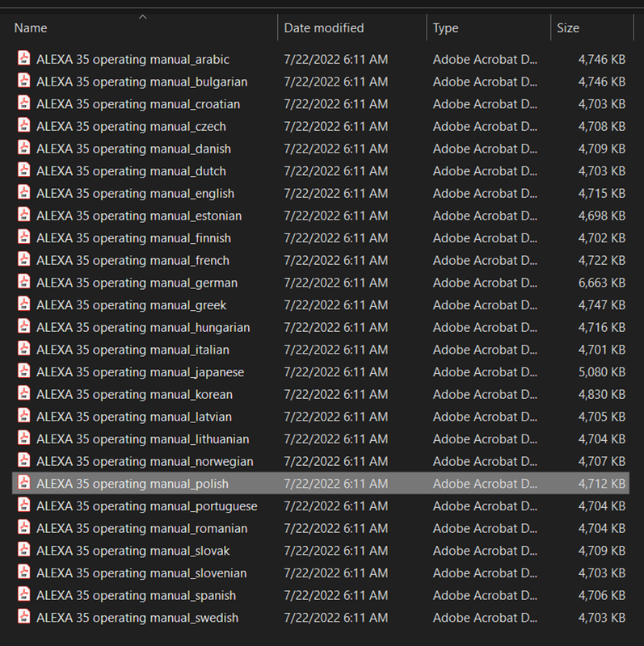Click the PDF icon of the danish manual
Screen dimensions: 644x646
pyautogui.click(x=24, y=148)
